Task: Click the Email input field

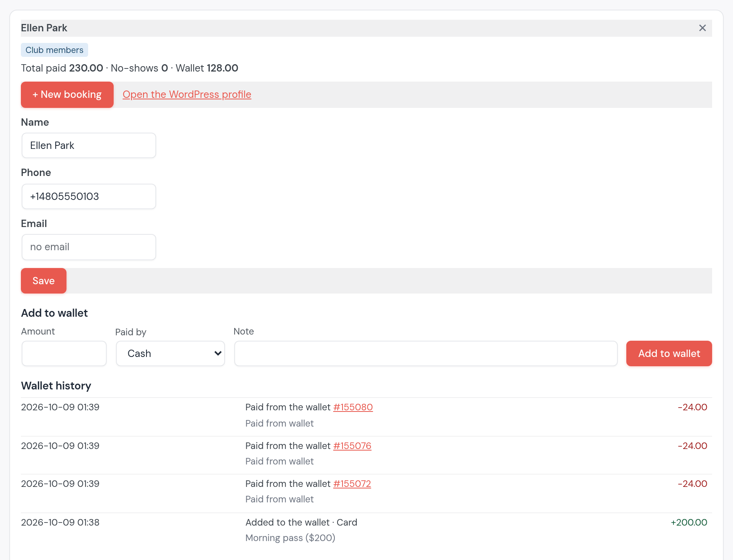Action: coord(89,247)
